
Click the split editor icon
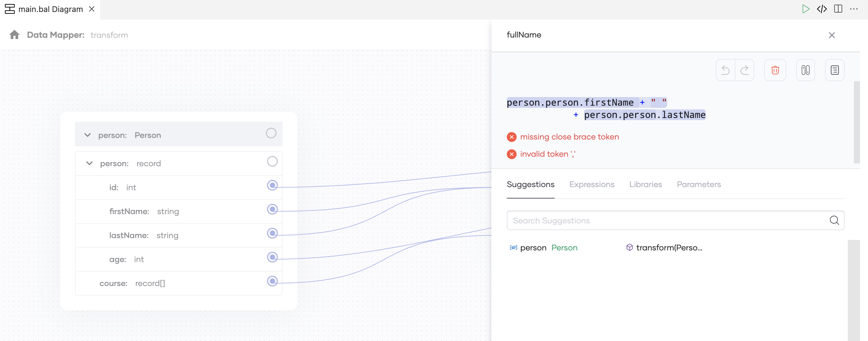click(x=838, y=9)
